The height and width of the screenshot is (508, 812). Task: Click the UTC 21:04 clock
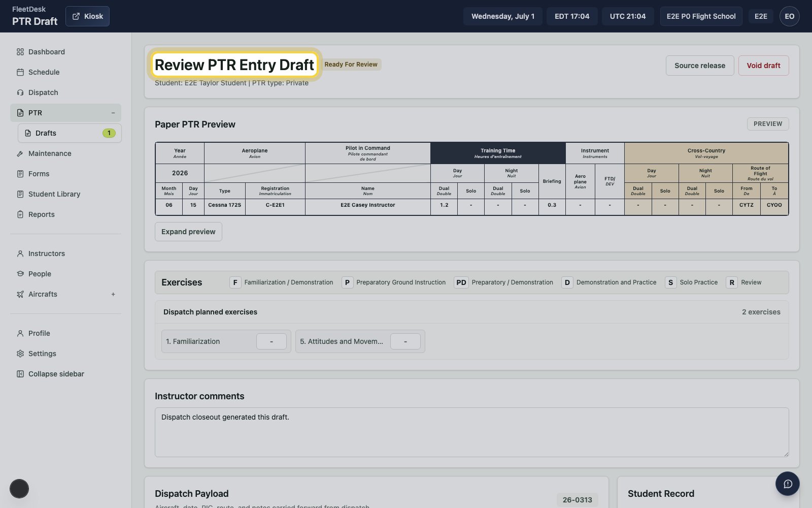628,16
